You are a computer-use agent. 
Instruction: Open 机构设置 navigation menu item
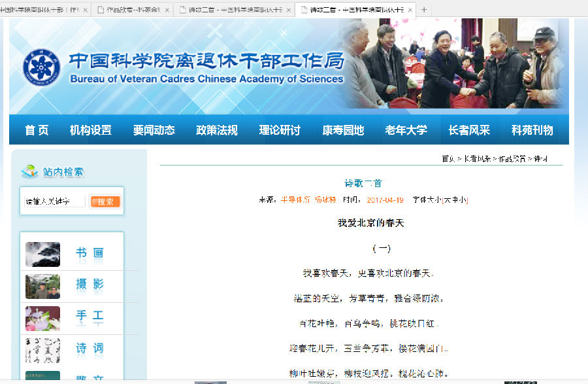point(91,130)
